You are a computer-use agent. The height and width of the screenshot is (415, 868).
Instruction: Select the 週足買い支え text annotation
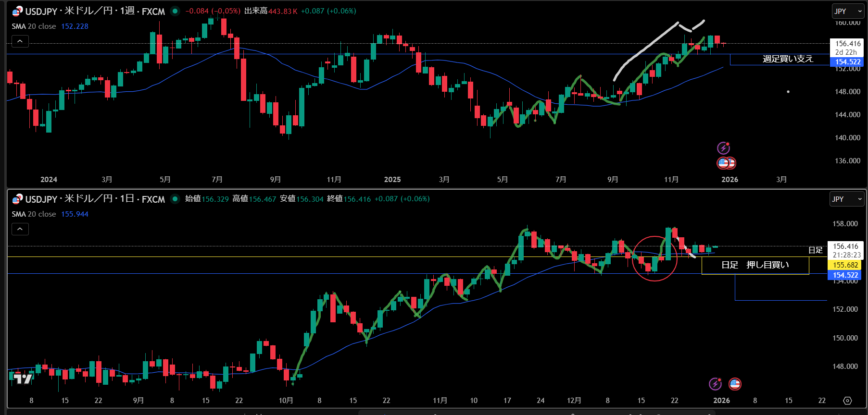[x=787, y=59]
